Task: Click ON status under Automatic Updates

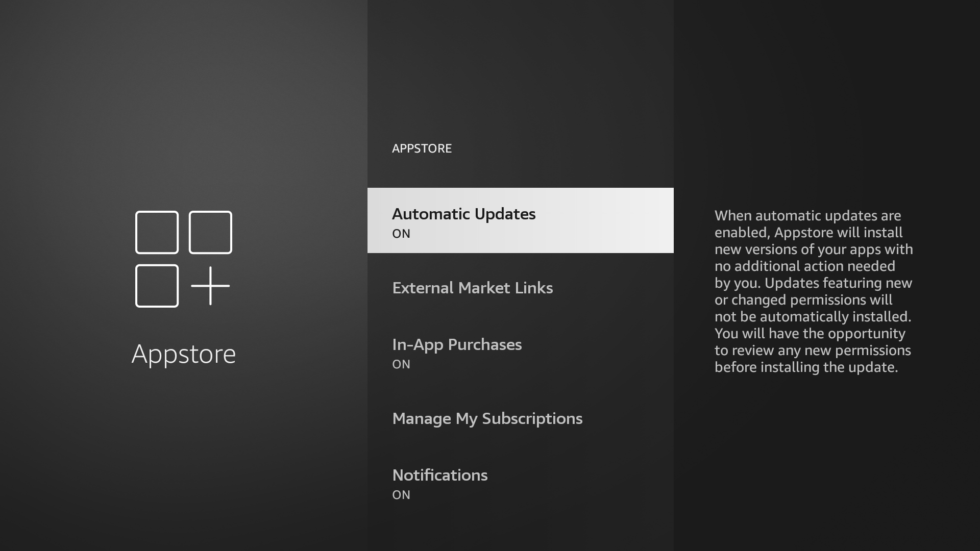Action: pos(401,234)
